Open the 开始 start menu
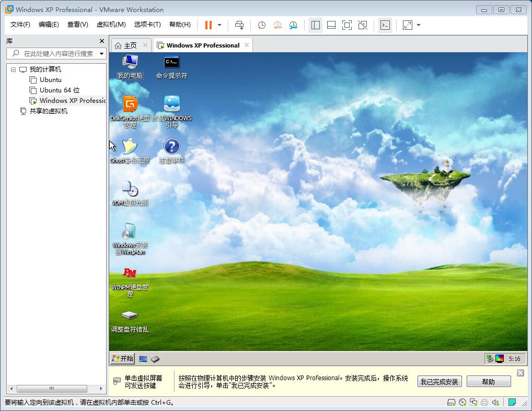Viewport: 532px width, 411px height. [122, 359]
